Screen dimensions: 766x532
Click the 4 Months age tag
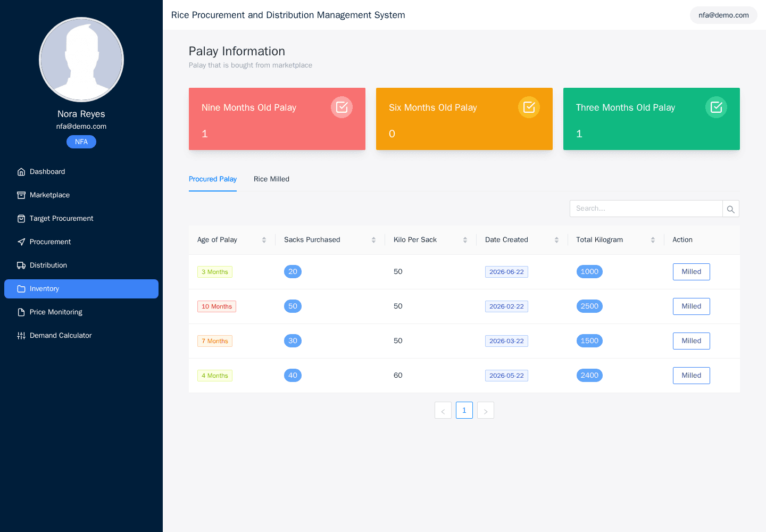[215, 376]
